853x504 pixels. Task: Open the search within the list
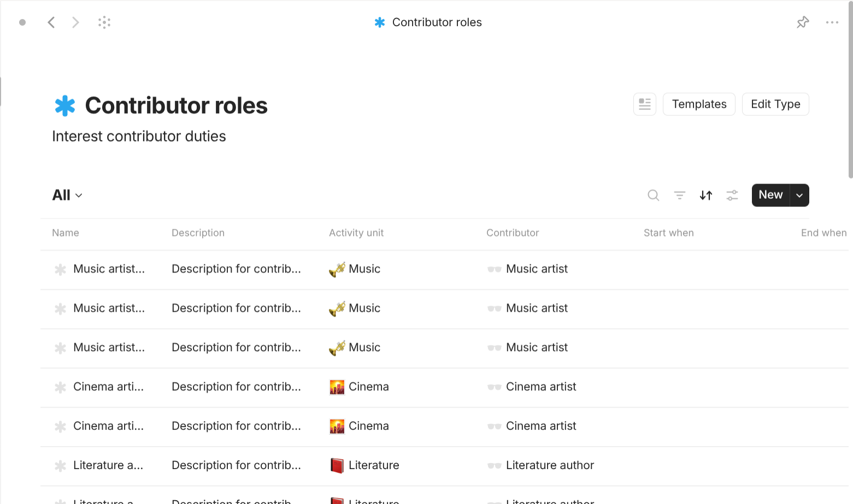(654, 195)
